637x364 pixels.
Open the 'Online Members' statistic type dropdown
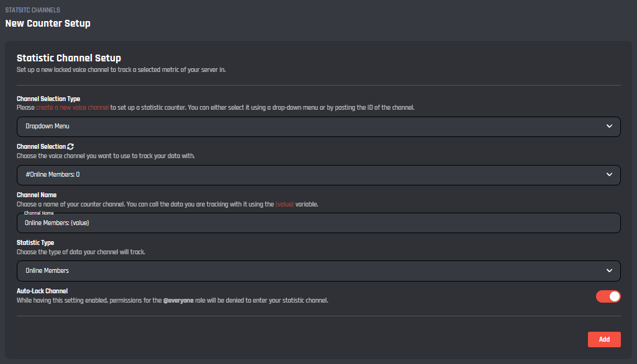(x=310, y=271)
